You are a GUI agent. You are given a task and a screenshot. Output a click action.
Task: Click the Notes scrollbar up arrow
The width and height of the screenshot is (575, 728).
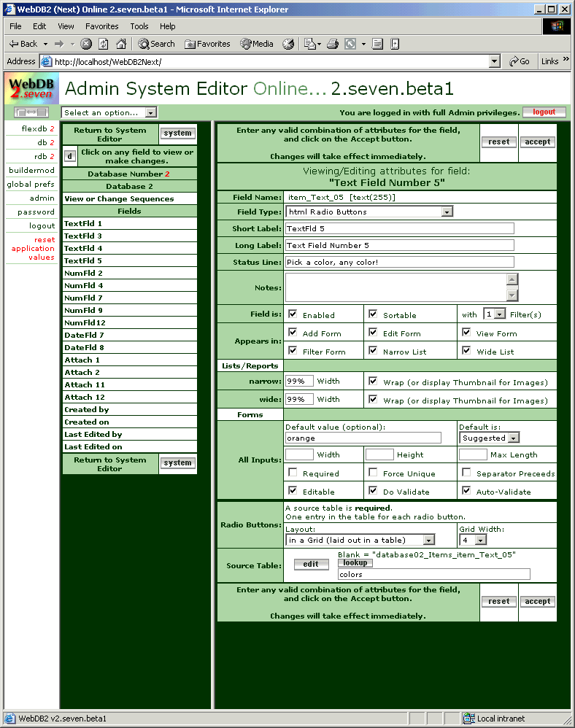pos(512,279)
